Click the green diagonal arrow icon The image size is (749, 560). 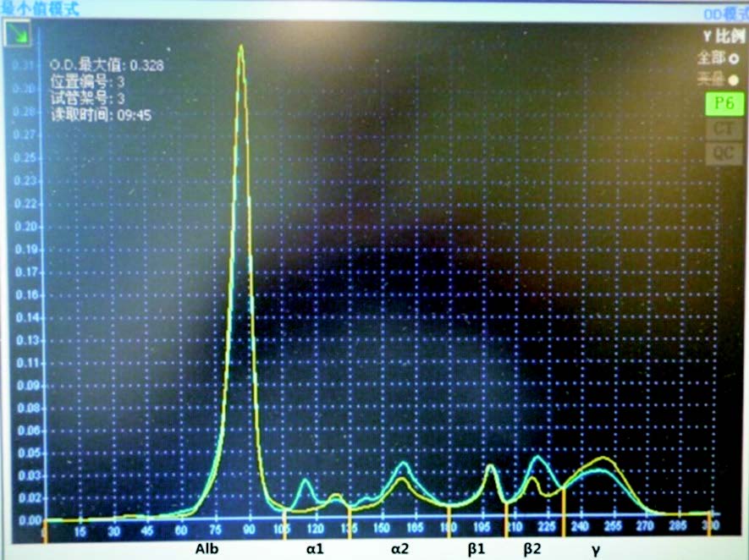[x=18, y=34]
